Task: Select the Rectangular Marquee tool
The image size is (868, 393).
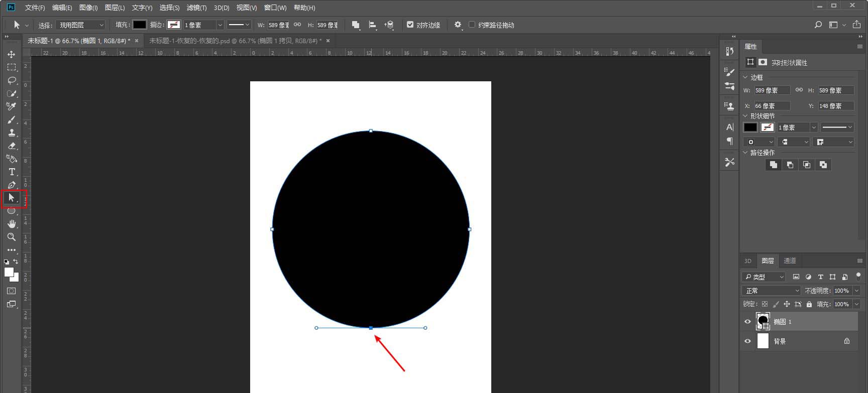Action: coord(11,67)
